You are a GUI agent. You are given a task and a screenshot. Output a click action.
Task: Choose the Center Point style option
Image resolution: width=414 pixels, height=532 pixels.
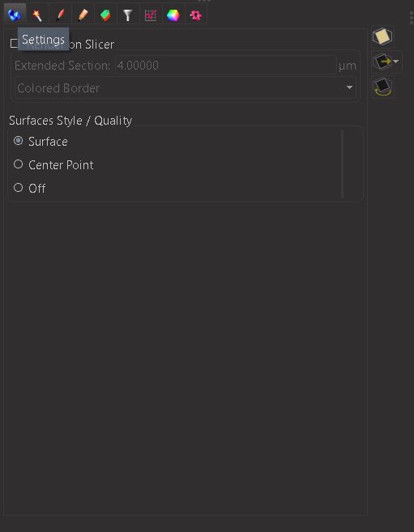coord(53,164)
